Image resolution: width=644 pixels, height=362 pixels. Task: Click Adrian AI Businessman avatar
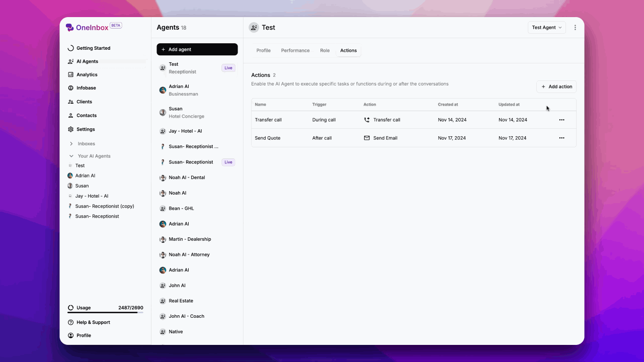point(163,90)
